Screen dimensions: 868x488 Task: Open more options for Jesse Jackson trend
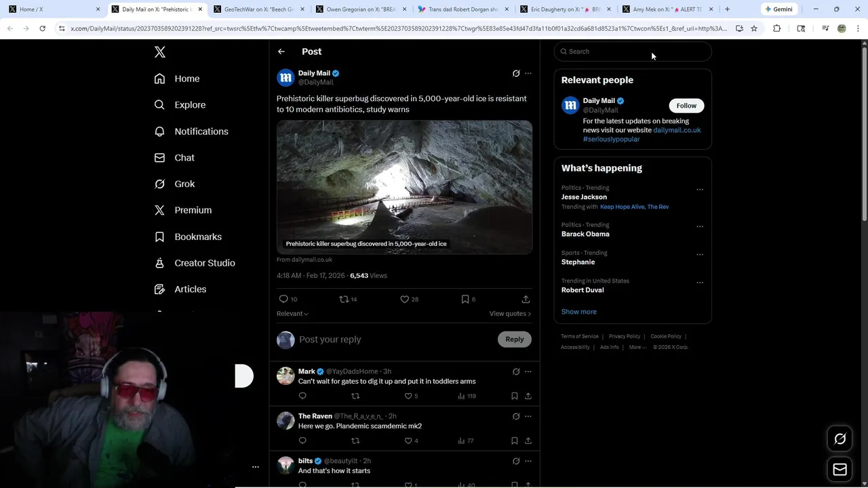(x=700, y=190)
